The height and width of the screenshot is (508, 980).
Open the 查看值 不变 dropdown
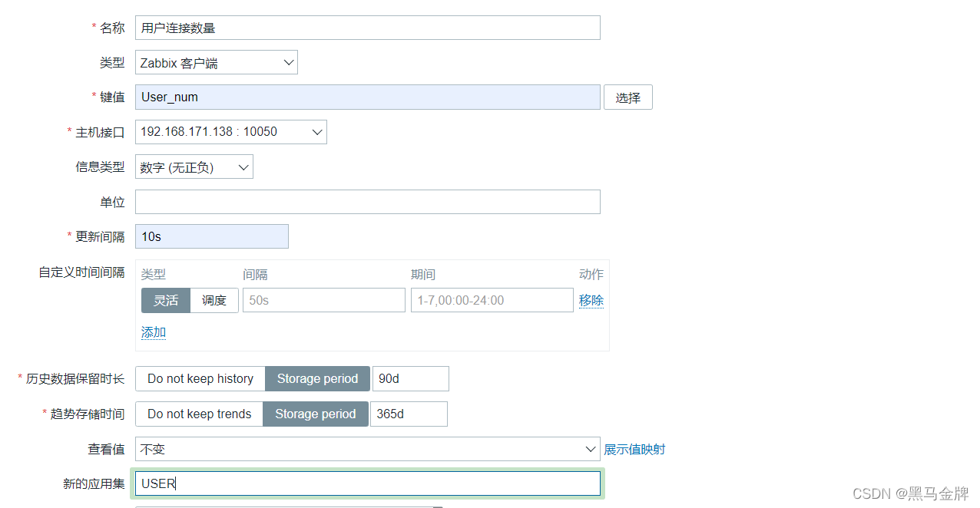367,449
